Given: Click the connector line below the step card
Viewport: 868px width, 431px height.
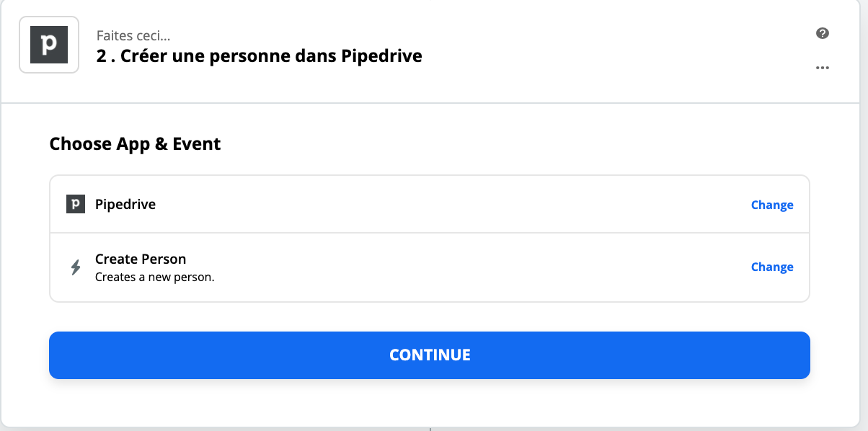Looking at the screenshot, I should coord(430,429).
